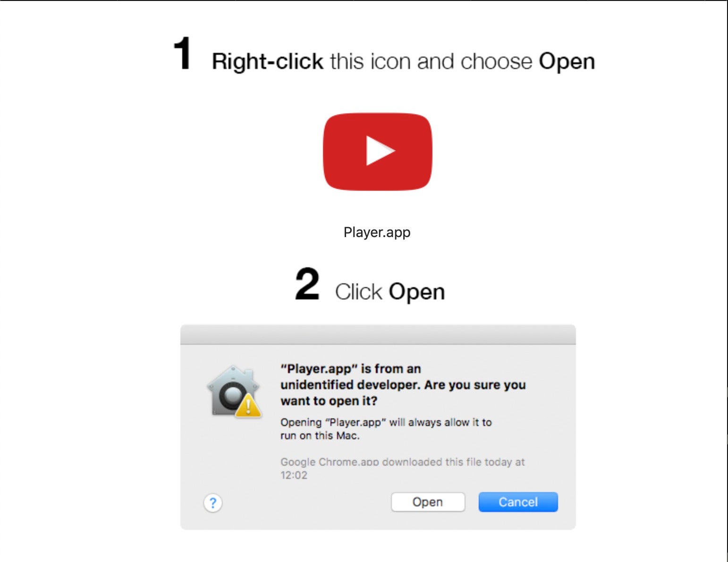Click "want to open it?" line in dialog

coord(329,401)
